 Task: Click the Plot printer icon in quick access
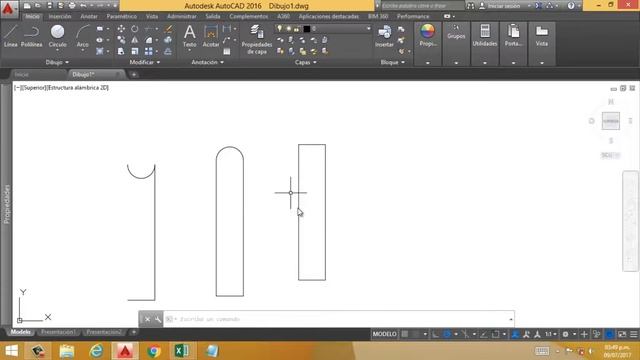pyautogui.click(x=72, y=6)
